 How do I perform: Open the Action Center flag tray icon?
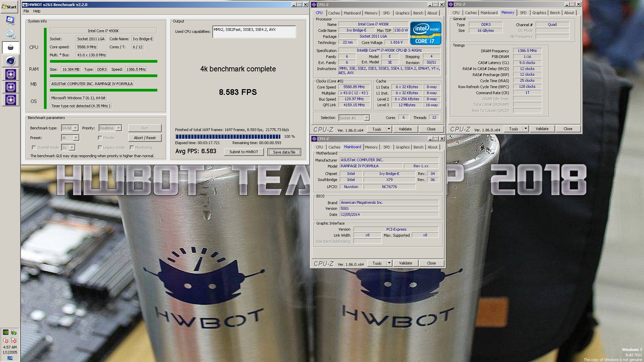click(13, 340)
